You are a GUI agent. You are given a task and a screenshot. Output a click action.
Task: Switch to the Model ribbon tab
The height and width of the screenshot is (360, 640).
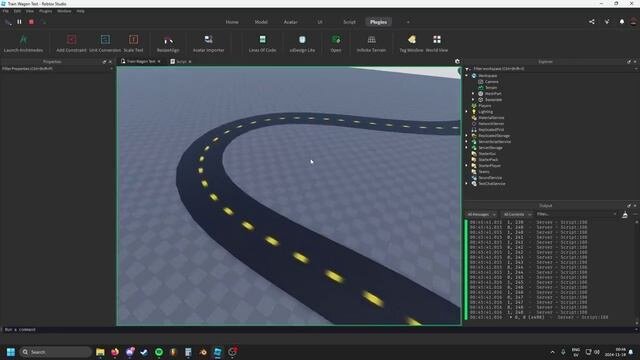coord(261,22)
